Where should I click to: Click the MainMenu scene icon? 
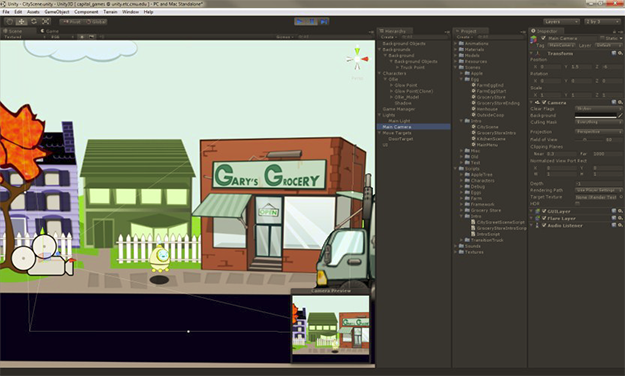[474, 145]
